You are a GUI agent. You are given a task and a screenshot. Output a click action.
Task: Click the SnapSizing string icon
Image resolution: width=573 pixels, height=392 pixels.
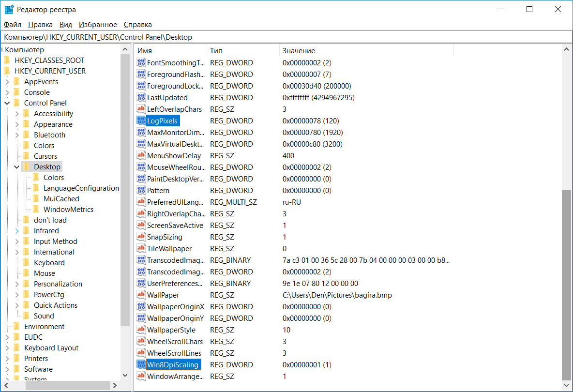tap(141, 237)
